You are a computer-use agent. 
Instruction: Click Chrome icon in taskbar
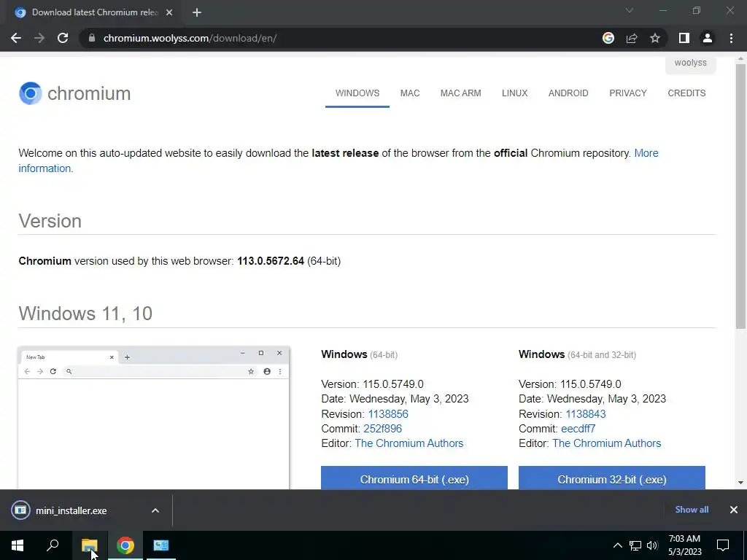coord(125,545)
